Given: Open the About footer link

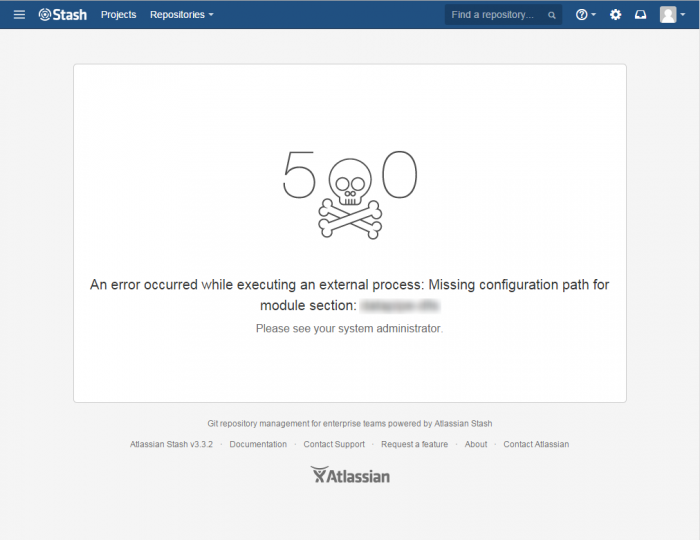Looking at the screenshot, I should click(x=476, y=444).
